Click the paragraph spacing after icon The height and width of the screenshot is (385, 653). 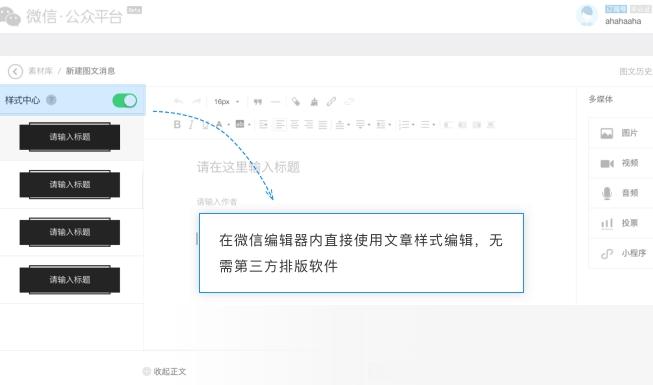pyautogui.click(x=360, y=125)
